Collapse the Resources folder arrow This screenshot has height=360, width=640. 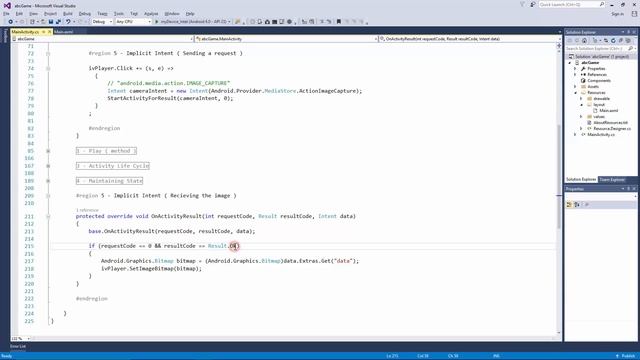point(576,93)
